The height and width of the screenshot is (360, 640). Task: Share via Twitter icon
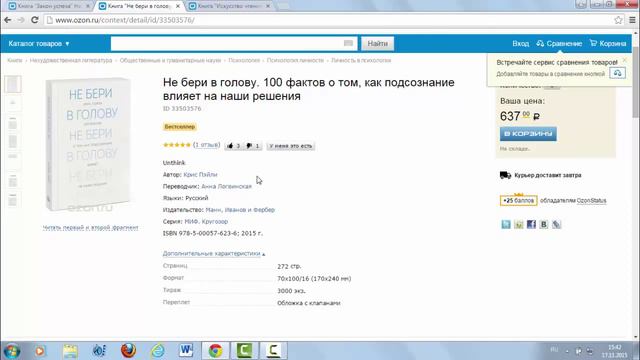pyautogui.click(x=506, y=224)
